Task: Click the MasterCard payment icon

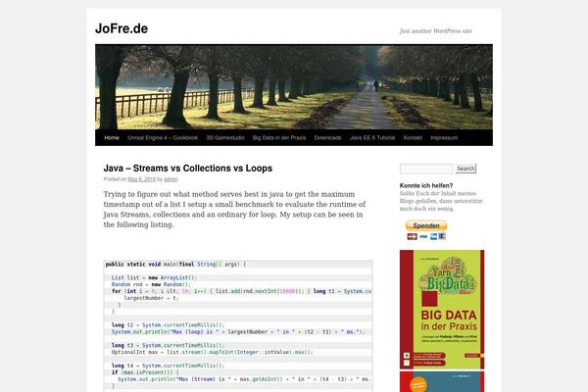Action: pyautogui.click(x=413, y=236)
